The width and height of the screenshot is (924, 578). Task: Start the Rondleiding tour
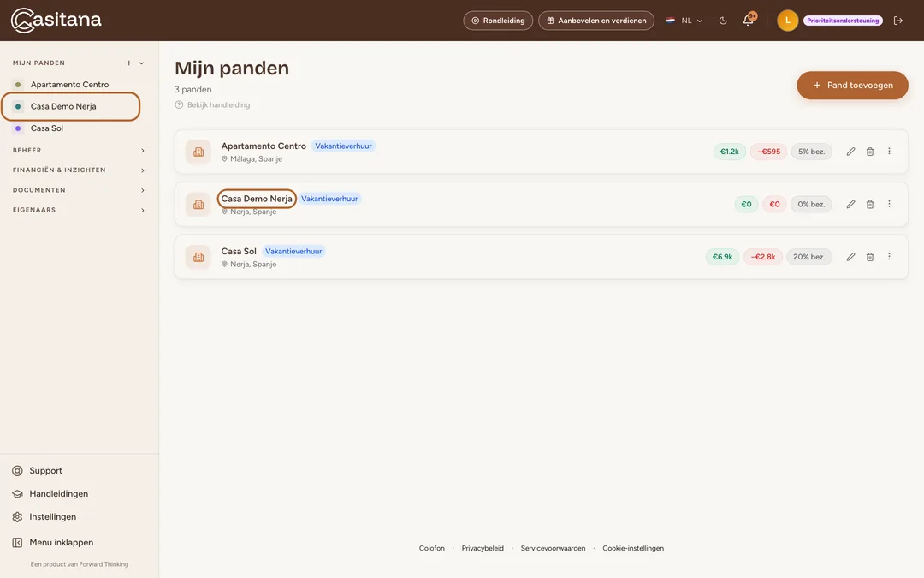(x=498, y=21)
